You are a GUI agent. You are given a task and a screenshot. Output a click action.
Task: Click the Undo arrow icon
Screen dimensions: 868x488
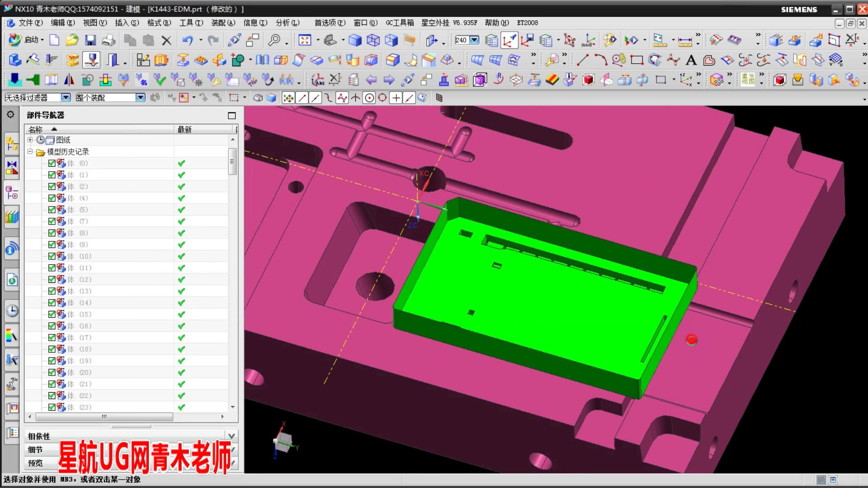[x=187, y=40]
